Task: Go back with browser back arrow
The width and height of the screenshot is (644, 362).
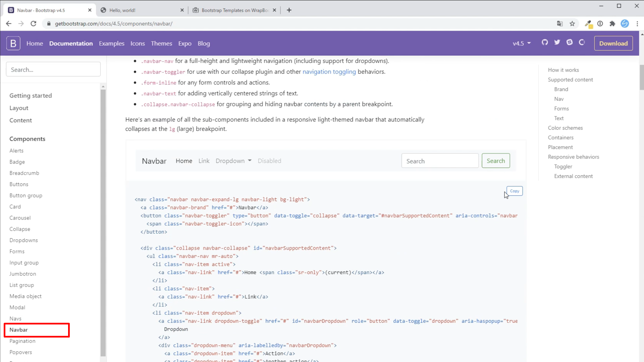Action: tap(9, 23)
